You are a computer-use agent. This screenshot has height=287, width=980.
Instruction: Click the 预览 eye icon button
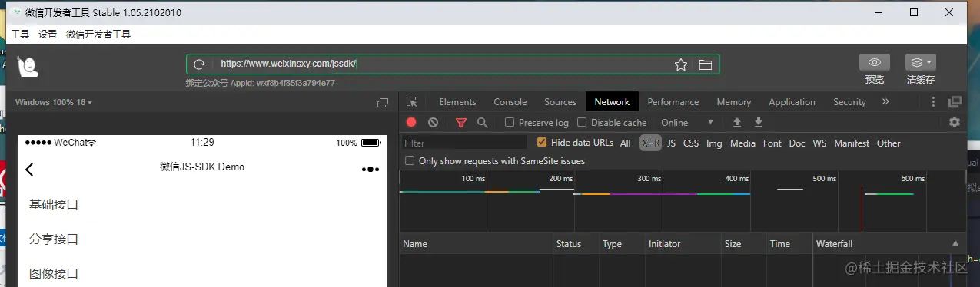875,62
